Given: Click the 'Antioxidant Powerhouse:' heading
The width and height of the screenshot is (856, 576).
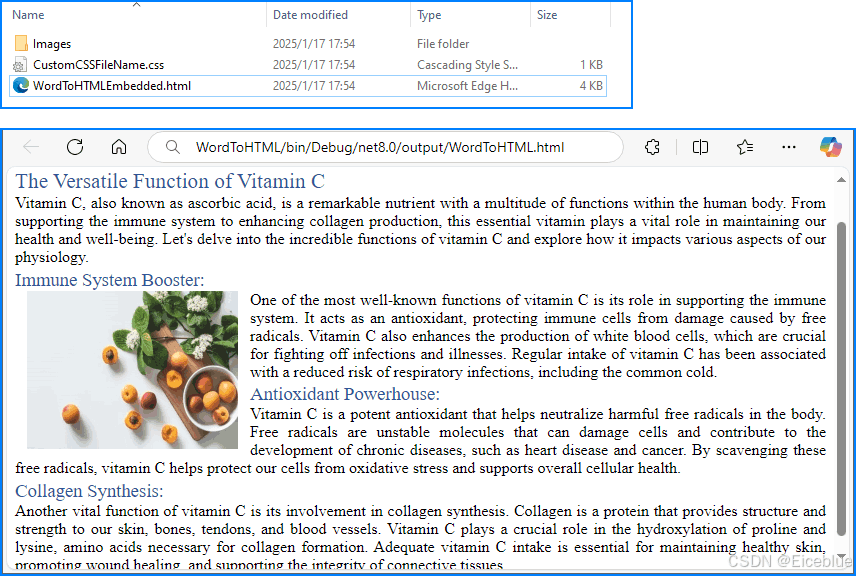Looking at the screenshot, I should (344, 394).
